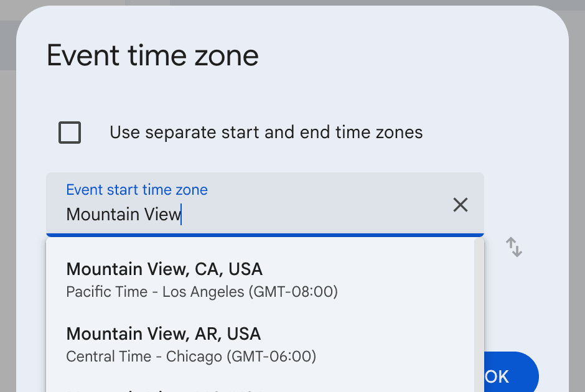Choose Mountain View, AR, USA suggestion
The height and width of the screenshot is (392, 585).
coord(163,334)
